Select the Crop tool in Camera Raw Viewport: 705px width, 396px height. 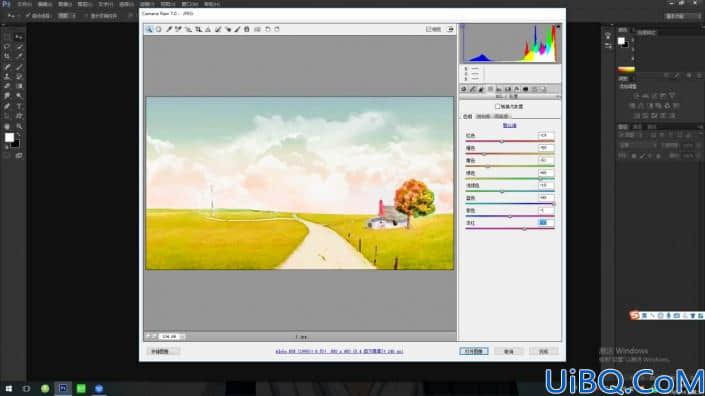(198, 29)
